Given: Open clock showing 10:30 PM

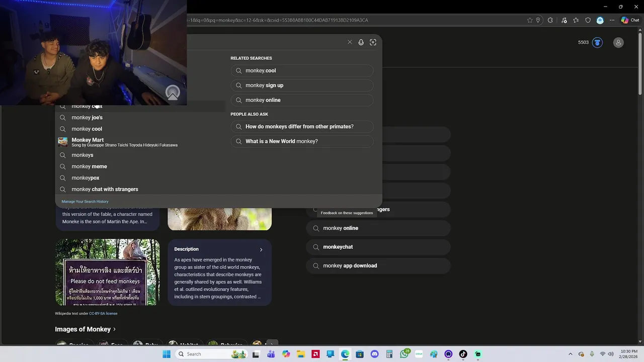Looking at the screenshot, I should pyautogui.click(x=629, y=354).
